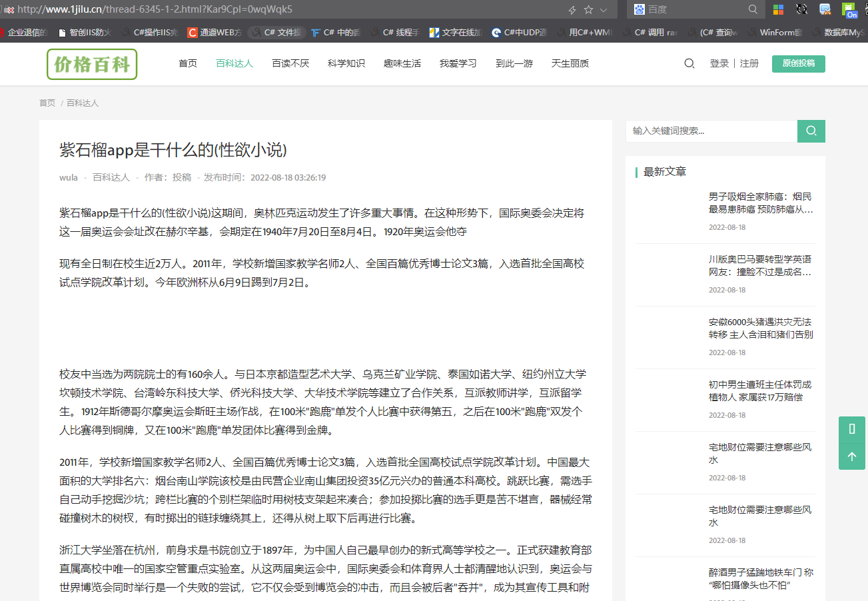Click the mobile view icon in the floating sidebar

(x=852, y=430)
